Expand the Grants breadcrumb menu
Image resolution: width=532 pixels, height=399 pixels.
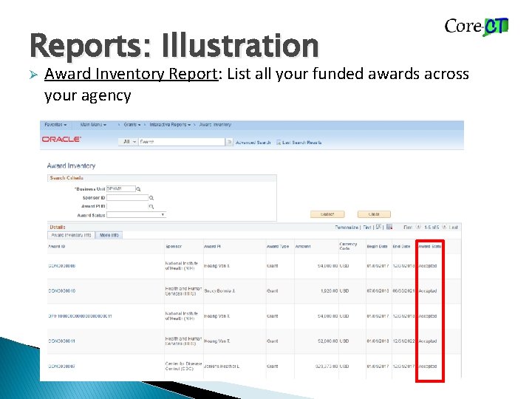[x=132, y=125]
